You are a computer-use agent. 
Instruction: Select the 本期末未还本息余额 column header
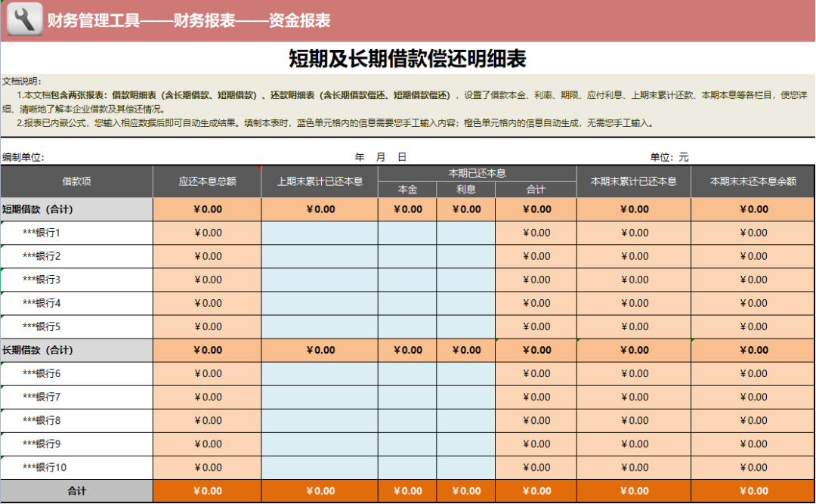pyautogui.click(x=753, y=181)
